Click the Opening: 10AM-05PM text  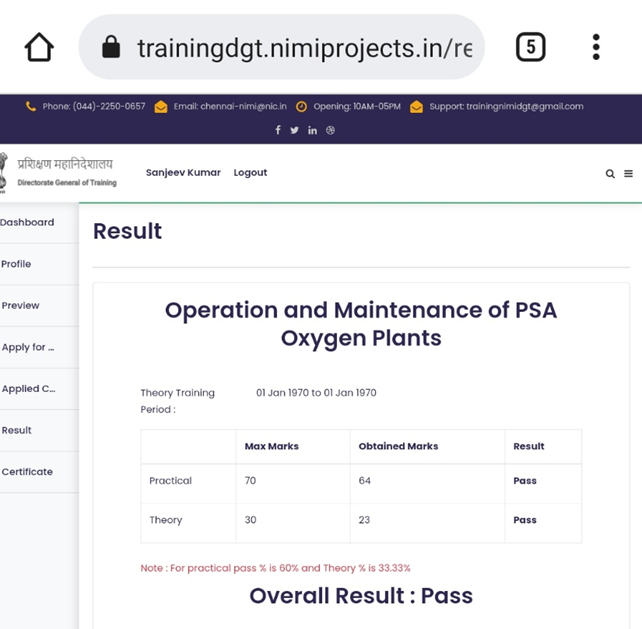click(x=357, y=106)
